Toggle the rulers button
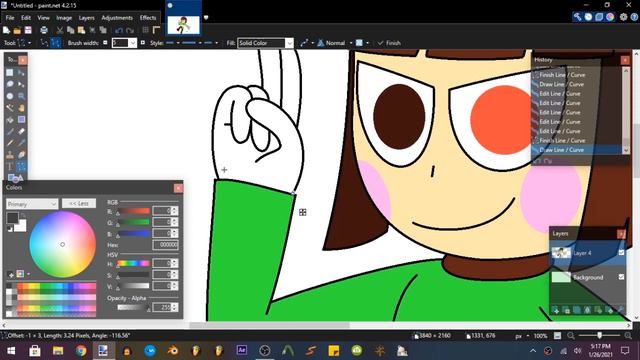 point(156,30)
